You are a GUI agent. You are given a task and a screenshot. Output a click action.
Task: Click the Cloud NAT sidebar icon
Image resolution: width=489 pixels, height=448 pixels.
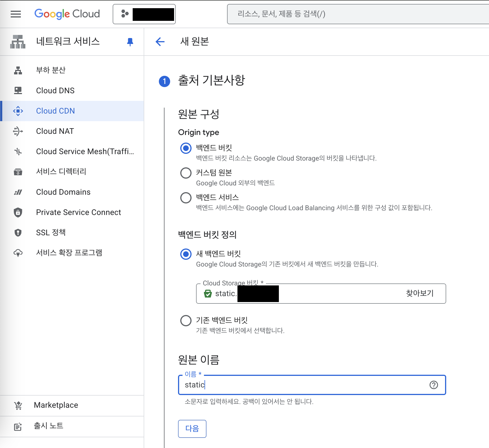coord(18,131)
